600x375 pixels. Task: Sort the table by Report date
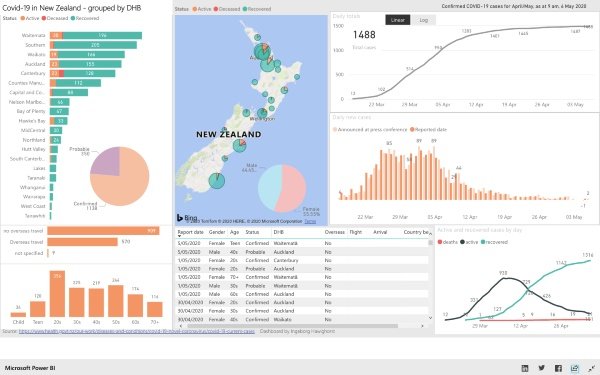pyautogui.click(x=190, y=232)
